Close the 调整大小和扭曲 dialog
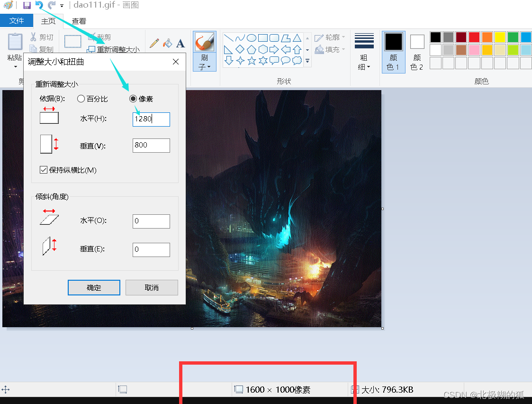 [176, 62]
